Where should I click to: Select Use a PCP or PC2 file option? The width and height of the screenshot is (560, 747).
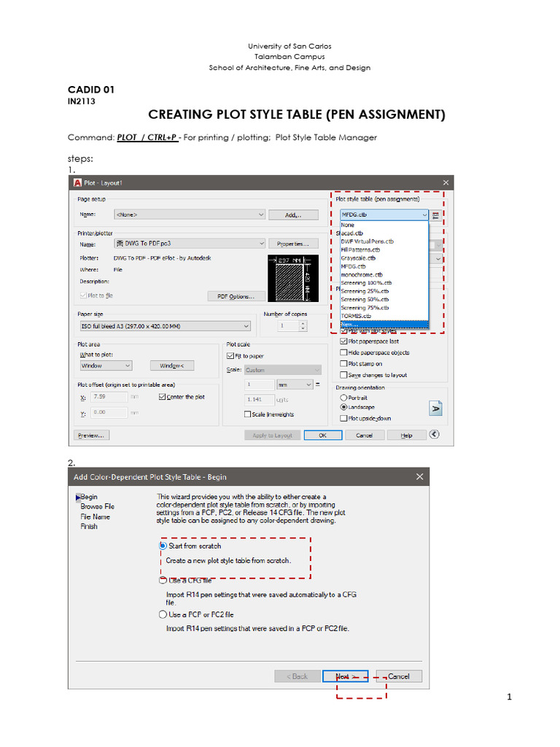[163, 614]
